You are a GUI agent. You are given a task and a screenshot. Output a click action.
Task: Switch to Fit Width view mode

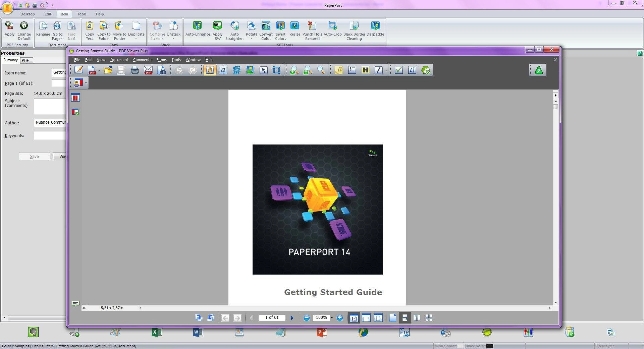tap(366, 318)
